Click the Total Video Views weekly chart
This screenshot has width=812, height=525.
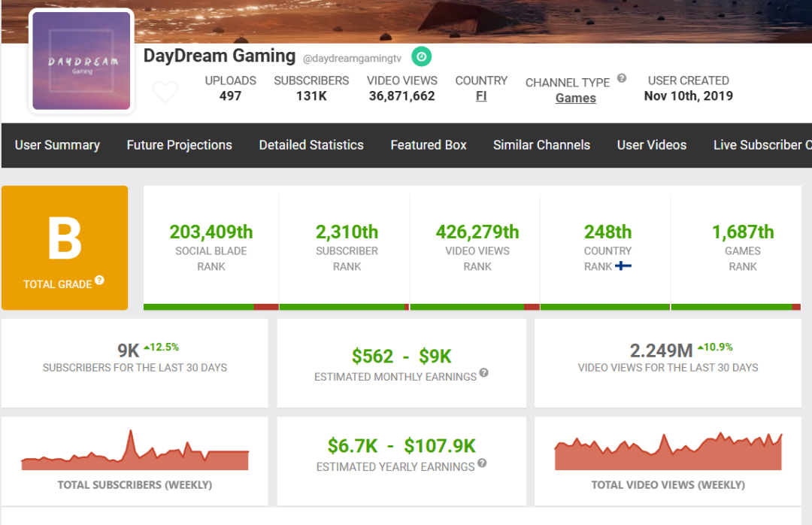point(668,451)
